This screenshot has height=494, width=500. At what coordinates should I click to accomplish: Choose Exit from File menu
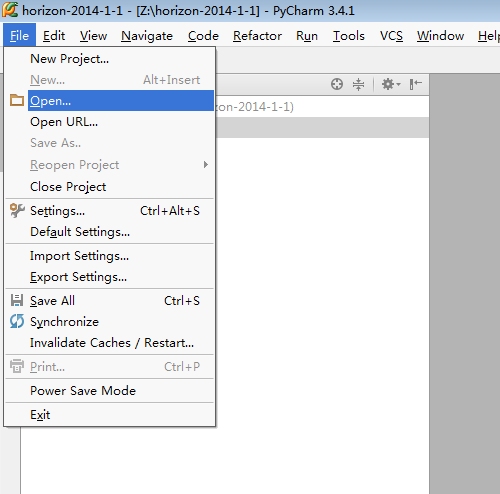[x=109, y=415]
